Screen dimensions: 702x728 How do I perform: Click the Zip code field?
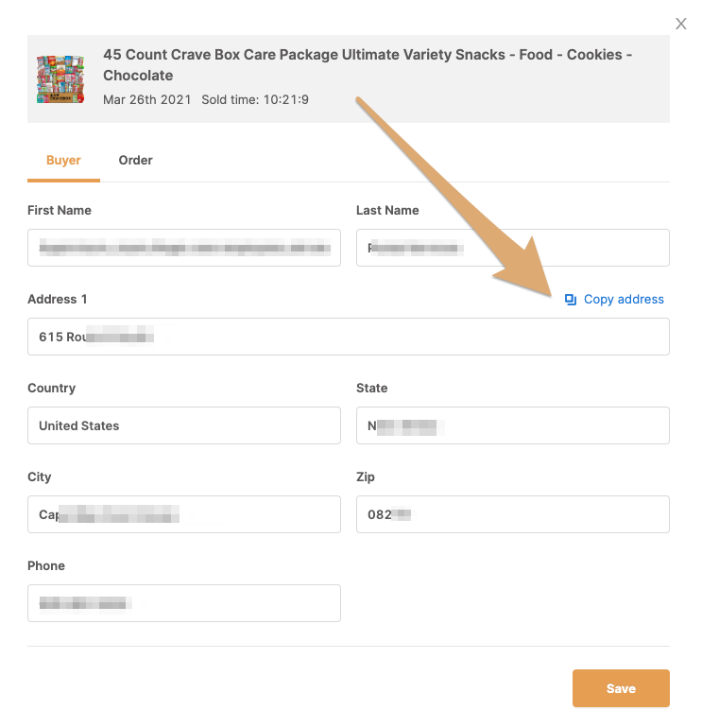tap(513, 514)
